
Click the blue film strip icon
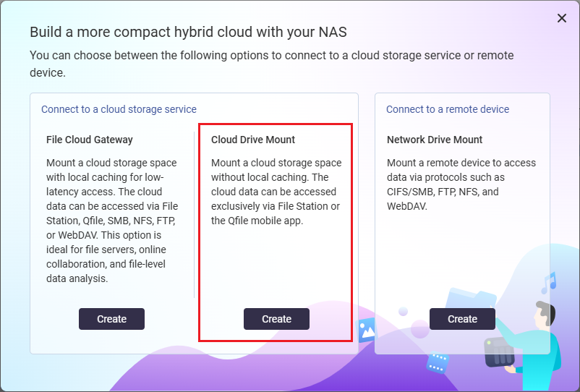click(x=436, y=362)
